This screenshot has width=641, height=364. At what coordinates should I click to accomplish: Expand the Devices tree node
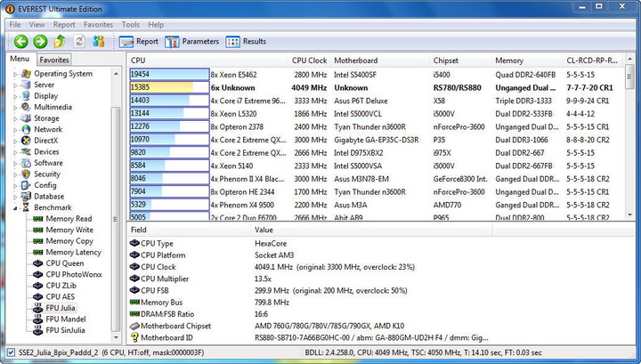click(15, 152)
